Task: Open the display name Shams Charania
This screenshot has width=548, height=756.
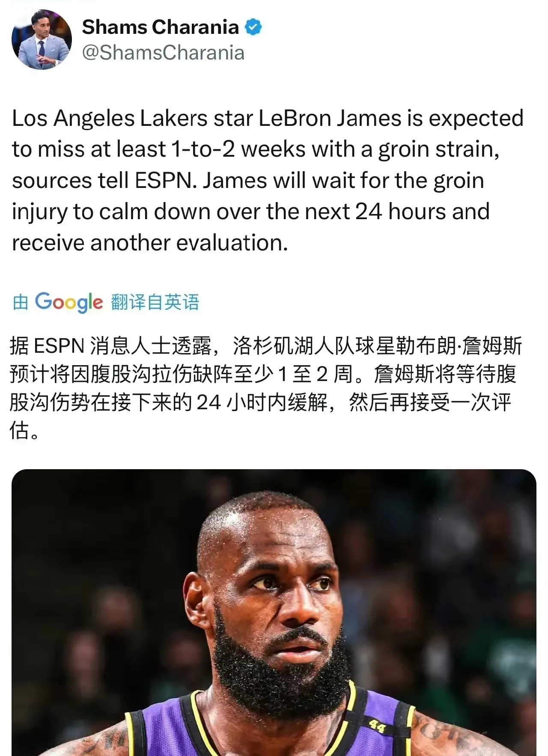Action: coord(160,27)
